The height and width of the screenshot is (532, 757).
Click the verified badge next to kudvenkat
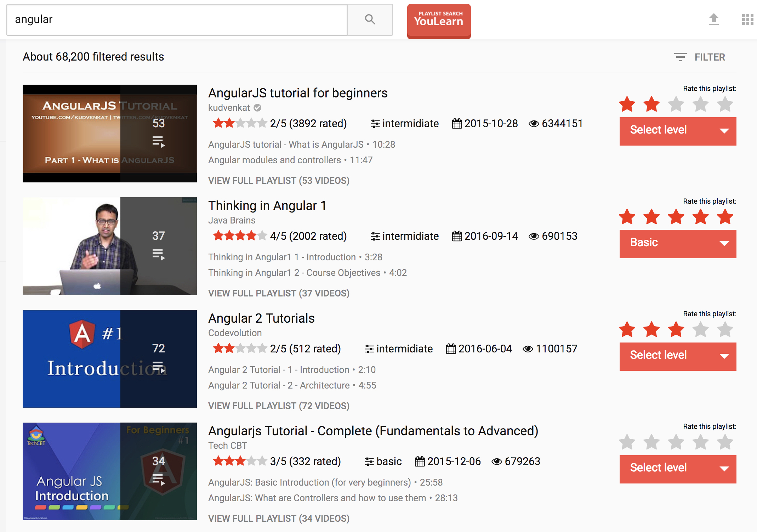click(x=257, y=108)
